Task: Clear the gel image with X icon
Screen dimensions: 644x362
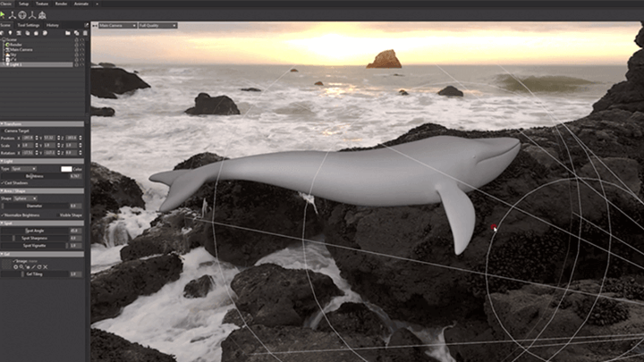Action: [x=46, y=266]
